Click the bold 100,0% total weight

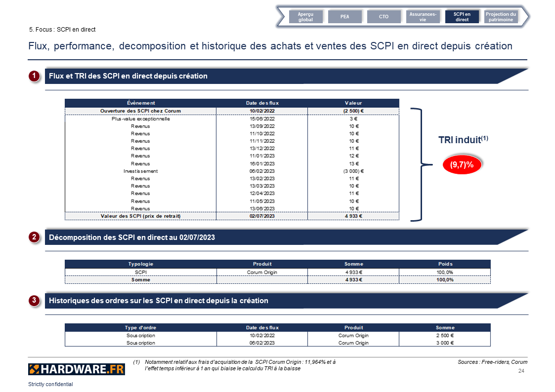445,279
